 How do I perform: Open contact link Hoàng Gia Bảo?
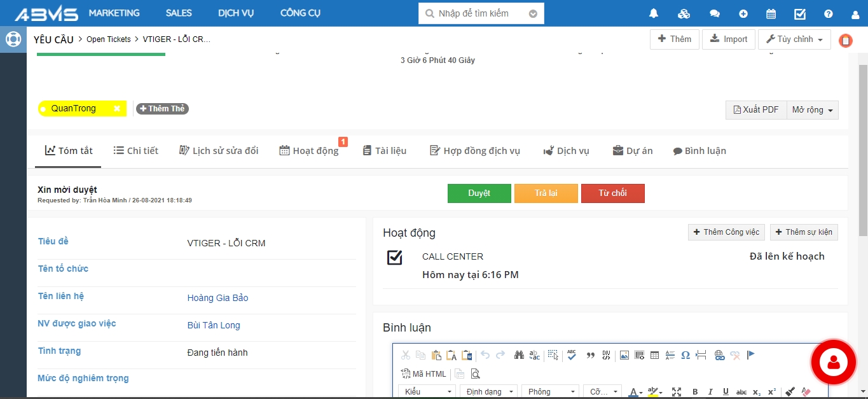coord(217,298)
